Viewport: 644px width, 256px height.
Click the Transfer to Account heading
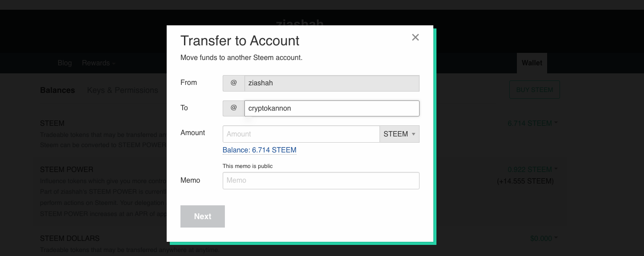(240, 41)
